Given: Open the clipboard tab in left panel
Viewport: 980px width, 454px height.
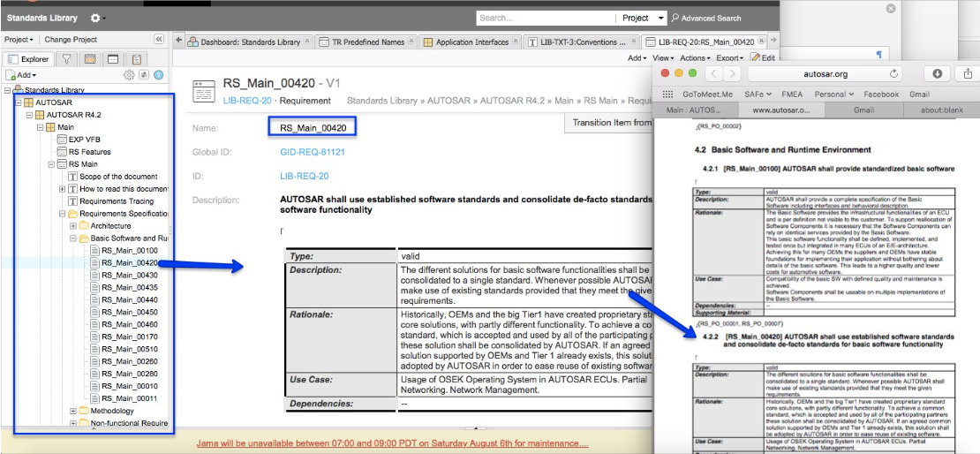Looking at the screenshot, I should (136, 59).
